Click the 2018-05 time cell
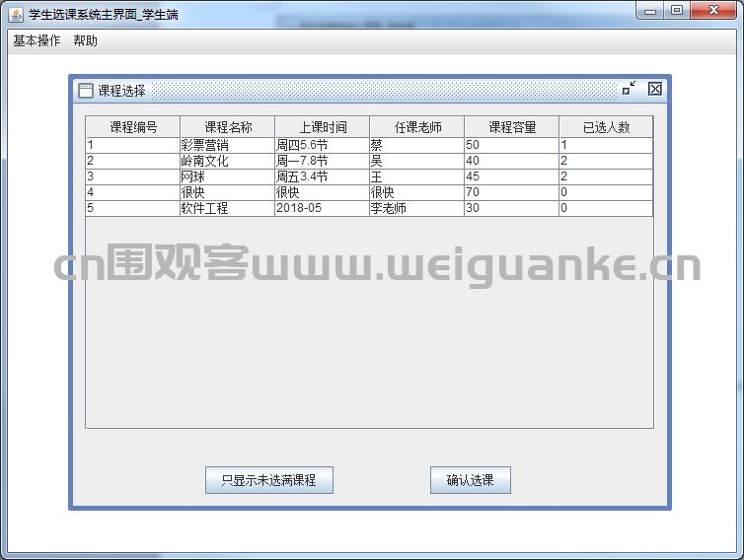The height and width of the screenshot is (560, 744). [x=323, y=208]
